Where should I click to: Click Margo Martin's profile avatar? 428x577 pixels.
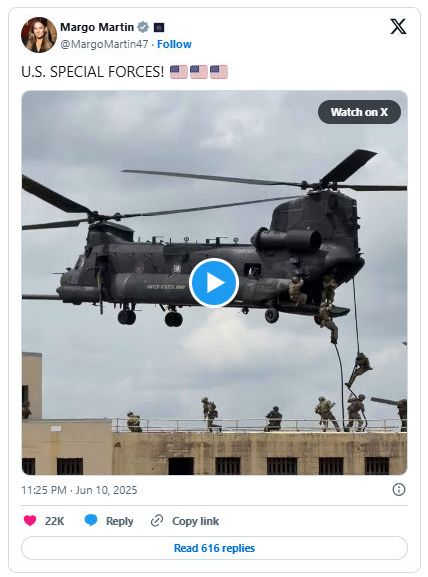[39, 35]
